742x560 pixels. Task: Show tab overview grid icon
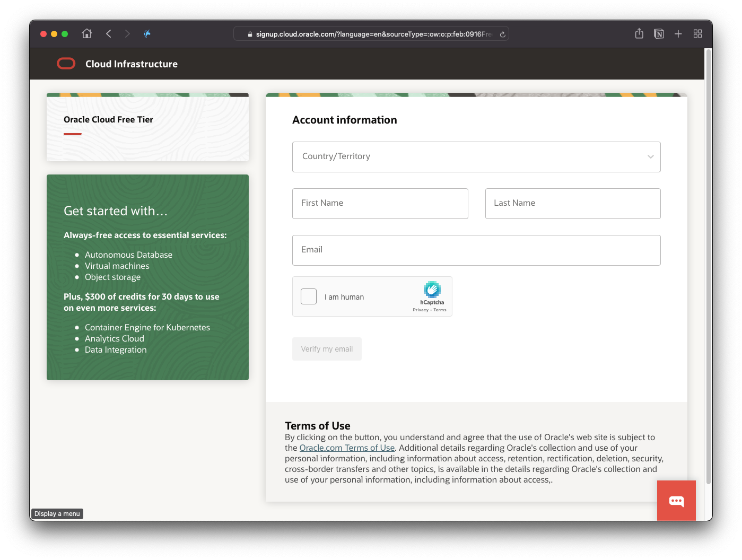(x=697, y=34)
